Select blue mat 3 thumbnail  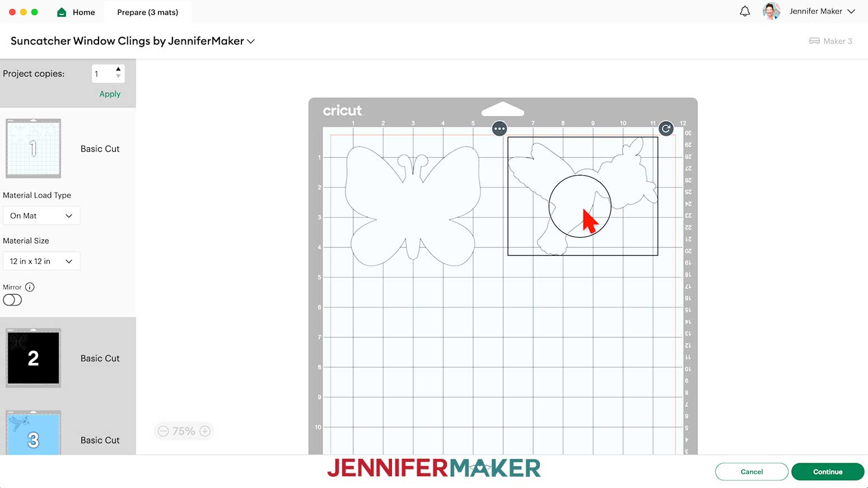tap(33, 433)
